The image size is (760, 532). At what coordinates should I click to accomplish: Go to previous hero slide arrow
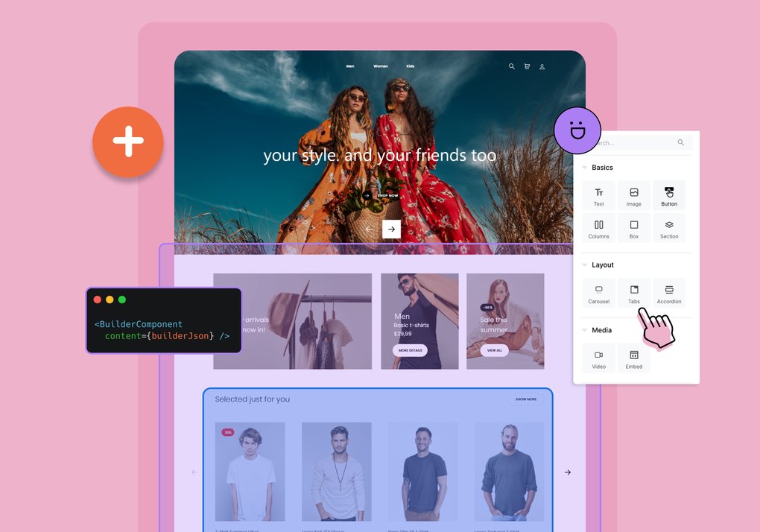pos(369,229)
